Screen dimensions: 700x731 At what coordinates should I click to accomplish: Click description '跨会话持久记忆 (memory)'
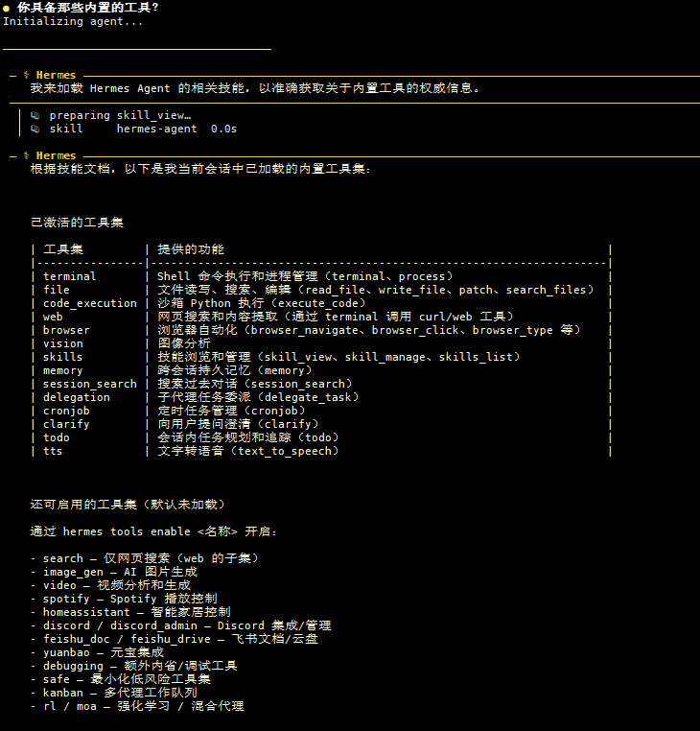point(234,370)
